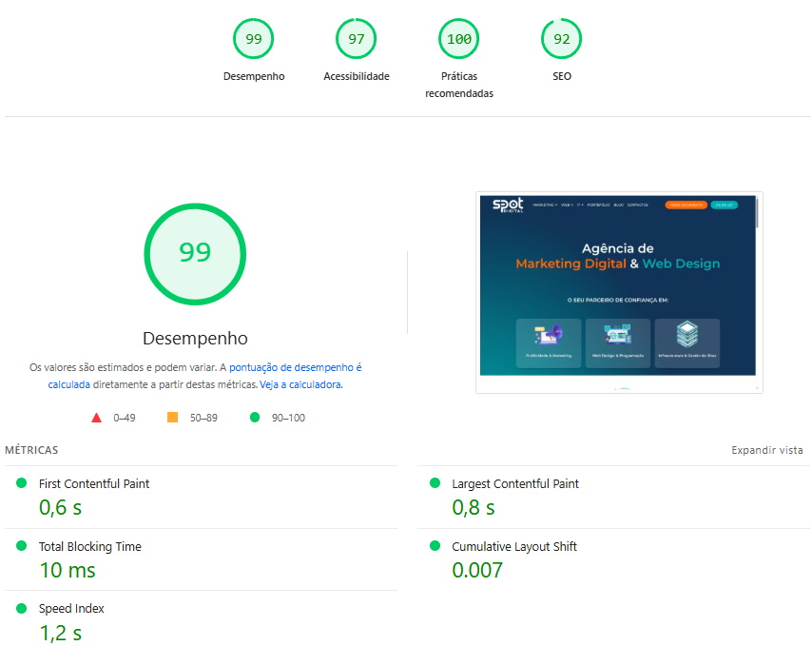
Task: Open the 'Veja a calculadora' link
Action: [x=300, y=384]
